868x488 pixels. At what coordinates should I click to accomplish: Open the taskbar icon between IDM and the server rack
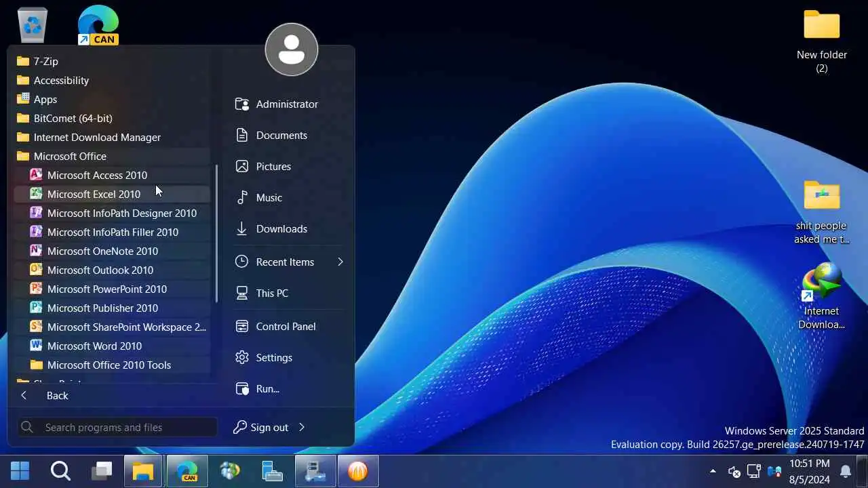pos(272,470)
